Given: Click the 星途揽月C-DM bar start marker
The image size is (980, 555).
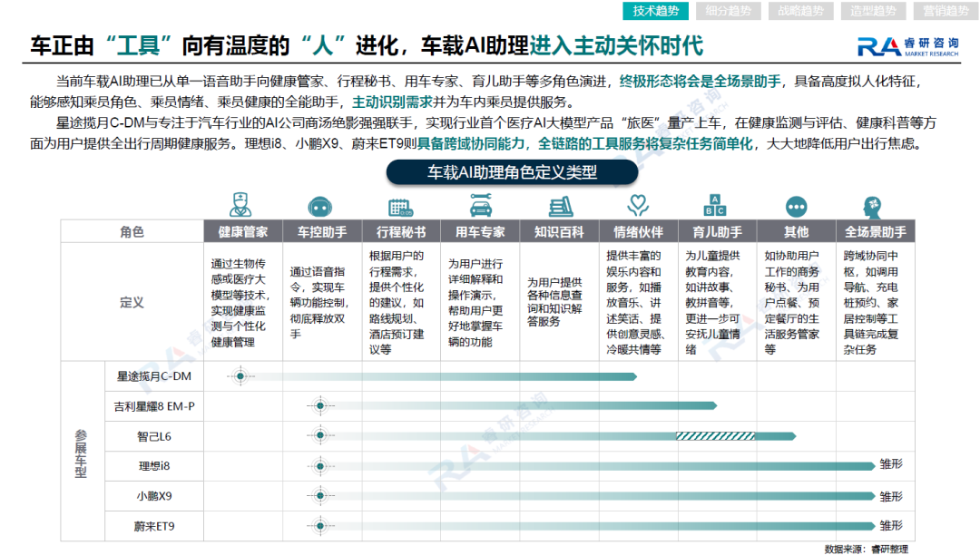Looking at the screenshot, I should pyautogui.click(x=240, y=375).
